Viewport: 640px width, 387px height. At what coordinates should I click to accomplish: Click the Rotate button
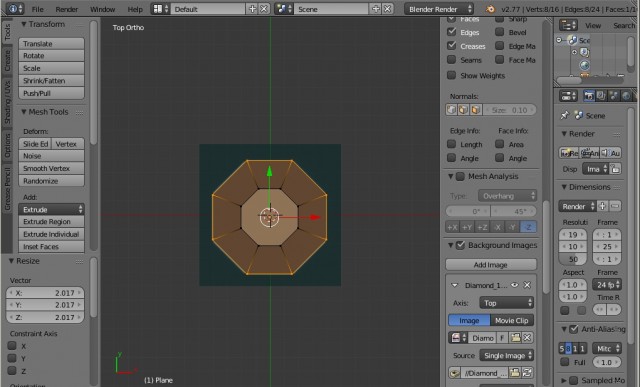tap(51, 56)
